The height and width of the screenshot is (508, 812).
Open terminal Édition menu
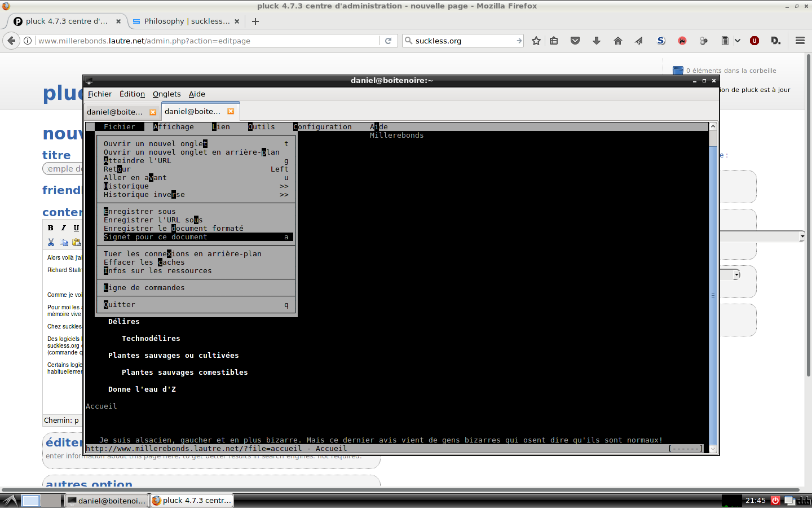tap(132, 94)
